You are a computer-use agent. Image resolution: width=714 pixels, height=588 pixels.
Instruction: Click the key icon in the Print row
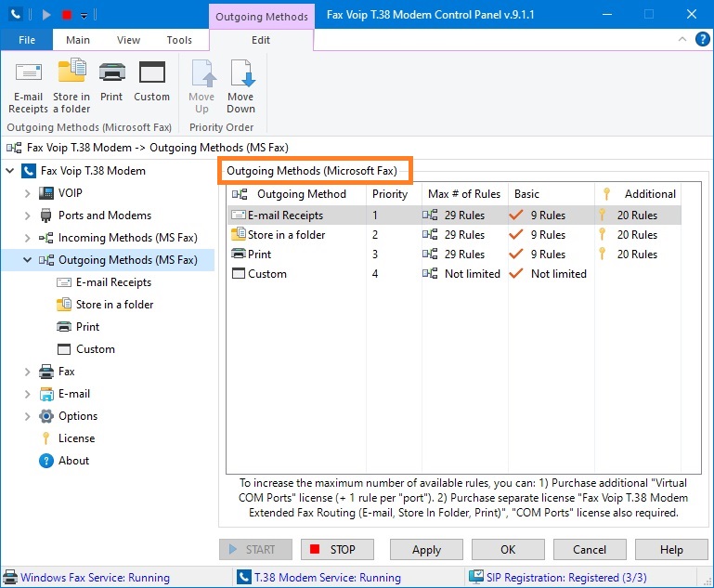pyautogui.click(x=602, y=254)
